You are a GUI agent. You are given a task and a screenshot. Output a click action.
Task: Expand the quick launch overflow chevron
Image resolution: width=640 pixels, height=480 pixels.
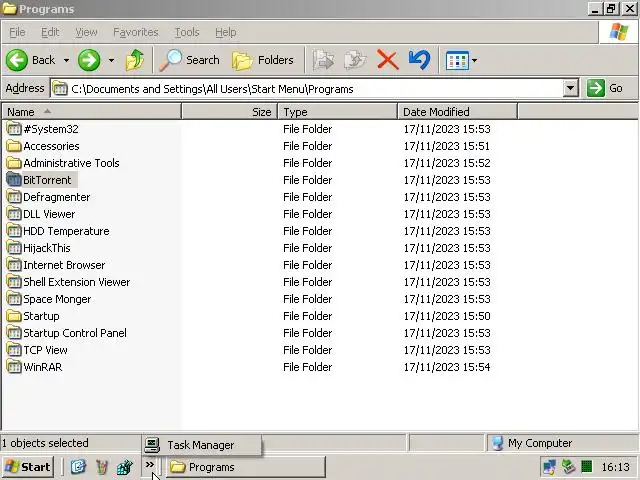click(150, 465)
